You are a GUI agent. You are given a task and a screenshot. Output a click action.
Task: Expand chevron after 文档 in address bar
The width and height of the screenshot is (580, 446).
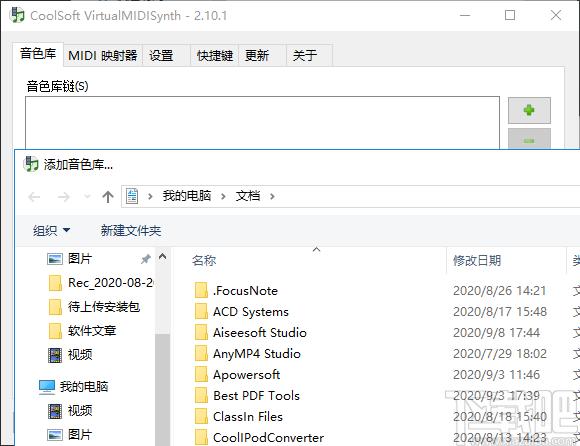(272, 196)
